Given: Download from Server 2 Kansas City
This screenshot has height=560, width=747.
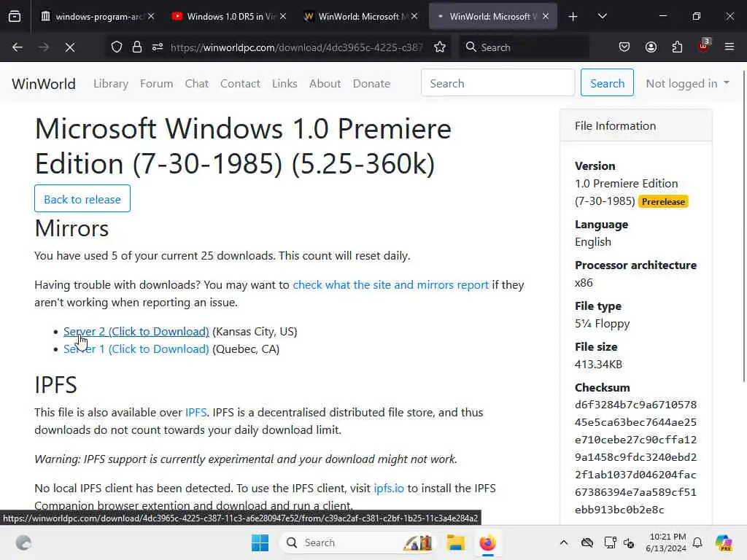Looking at the screenshot, I should [x=136, y=332].
